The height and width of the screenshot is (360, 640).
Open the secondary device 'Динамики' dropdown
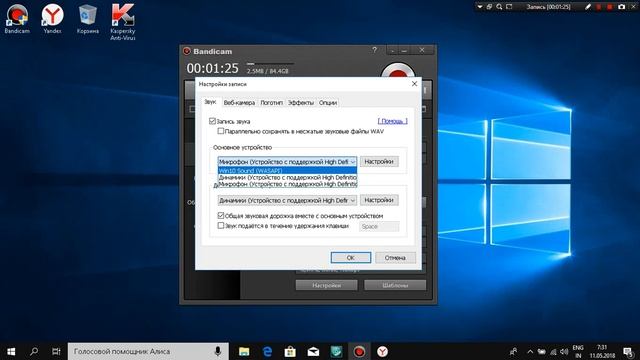[x=287, y=200]
